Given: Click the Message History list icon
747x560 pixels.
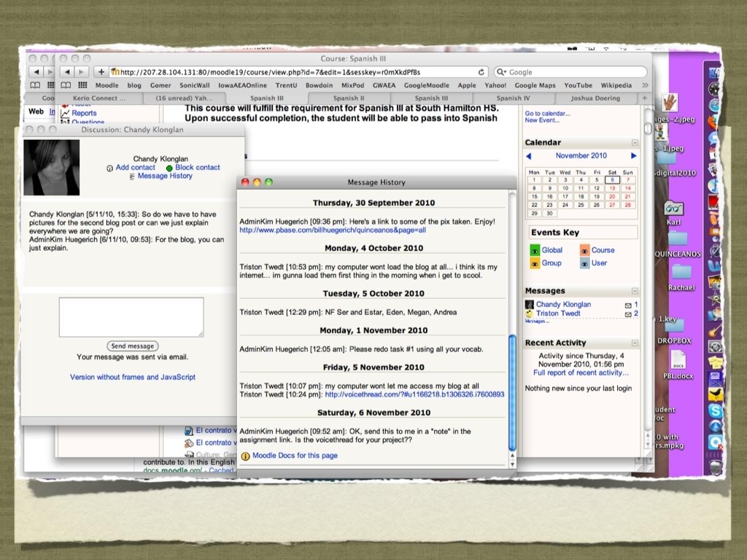Looking at the screenshot, I should point(132,176).
